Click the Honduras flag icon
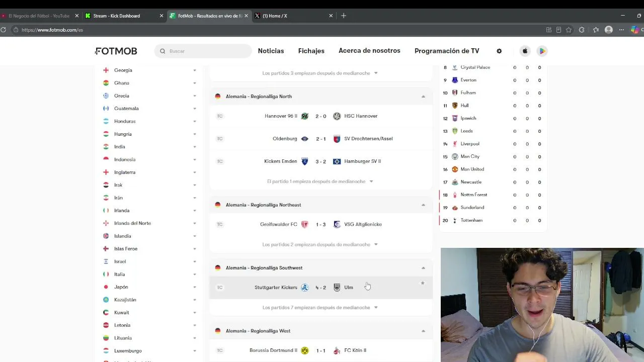Viewport: 644px width, 362px height. (x=106, y=121)
